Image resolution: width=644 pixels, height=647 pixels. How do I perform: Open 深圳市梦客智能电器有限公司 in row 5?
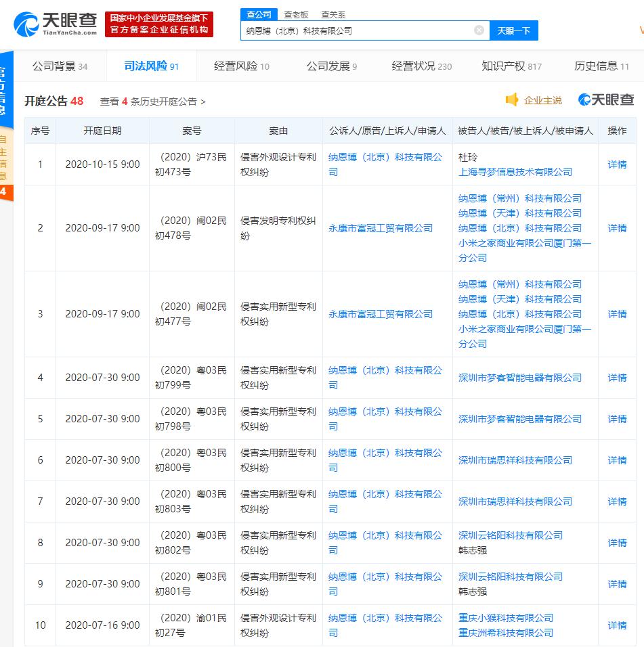point(520,419)
